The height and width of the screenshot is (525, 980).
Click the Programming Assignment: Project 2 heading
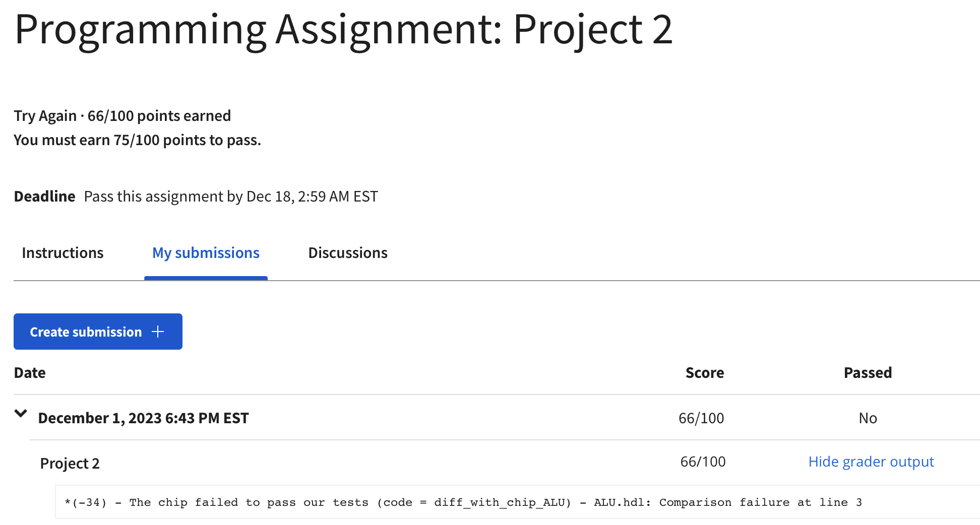343,29
